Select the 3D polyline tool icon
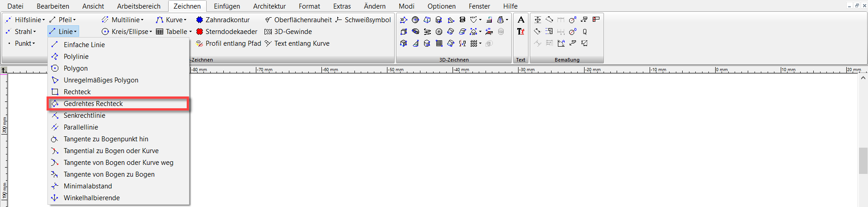 (x=404, y=19)
